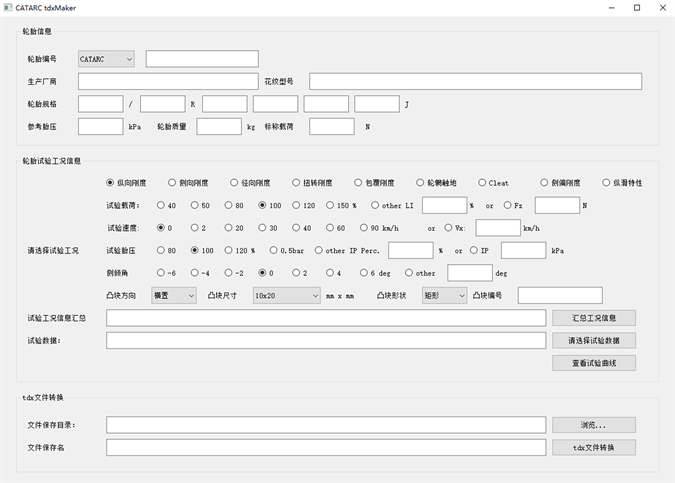
Task: Select the Fz load radio button
Action: tap(508, 205)
